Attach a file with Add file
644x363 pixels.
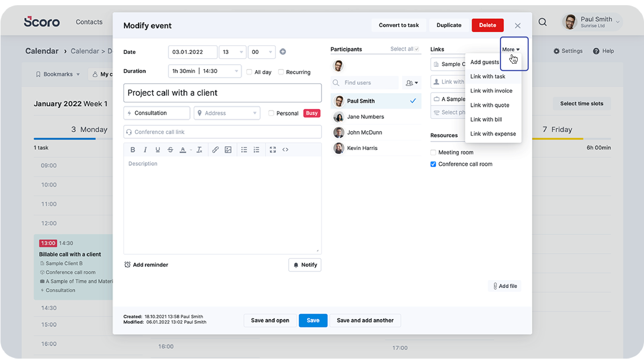(505, 286)
